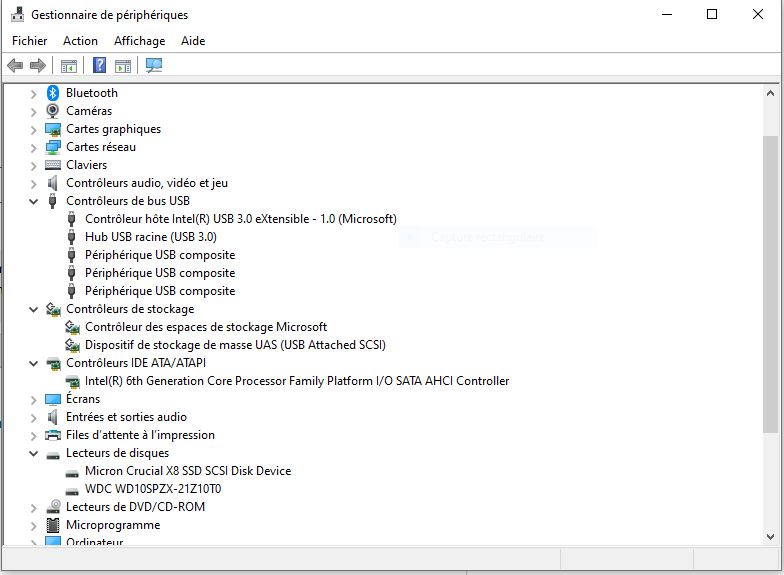Click the Contrôleurs de stockage icon

point(53,309)
